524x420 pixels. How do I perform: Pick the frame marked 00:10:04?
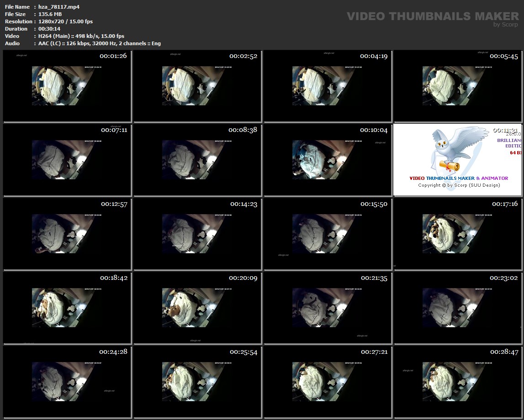328,160
